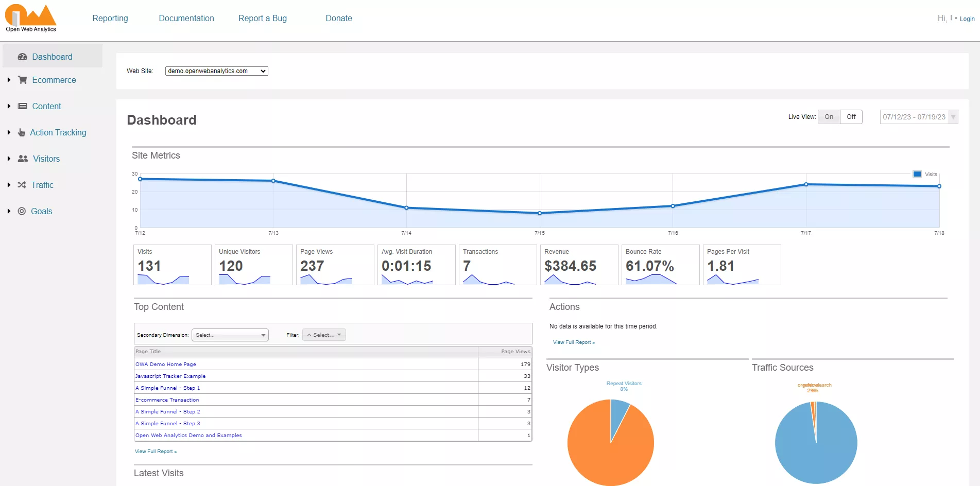Click the 7/13 data point on Visits chart
Screen dimensions: 980x486
tap(273, 181)
